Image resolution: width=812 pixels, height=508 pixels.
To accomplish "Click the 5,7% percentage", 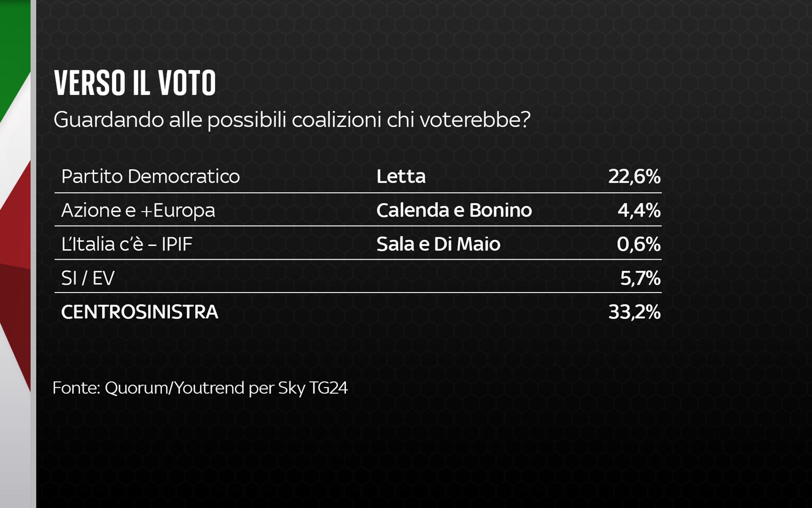I will click(640, 278).
